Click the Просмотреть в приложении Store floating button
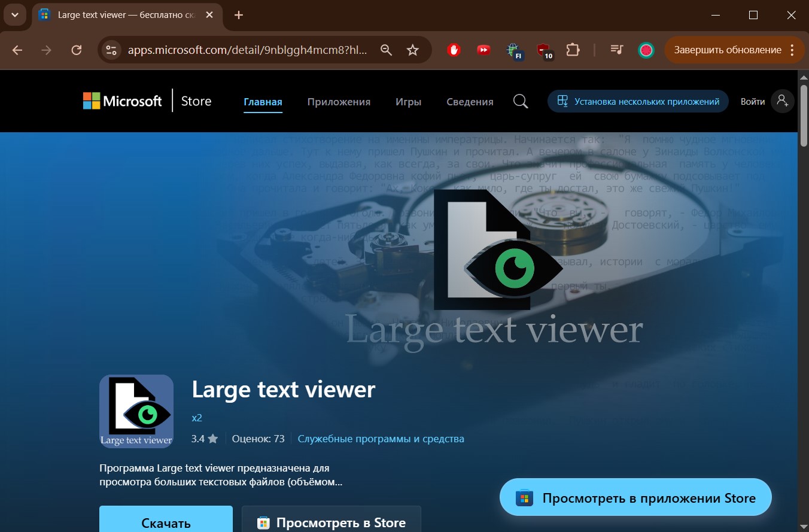Image resolution: width=809 pixels, height=532 pixels. [635, 497]
